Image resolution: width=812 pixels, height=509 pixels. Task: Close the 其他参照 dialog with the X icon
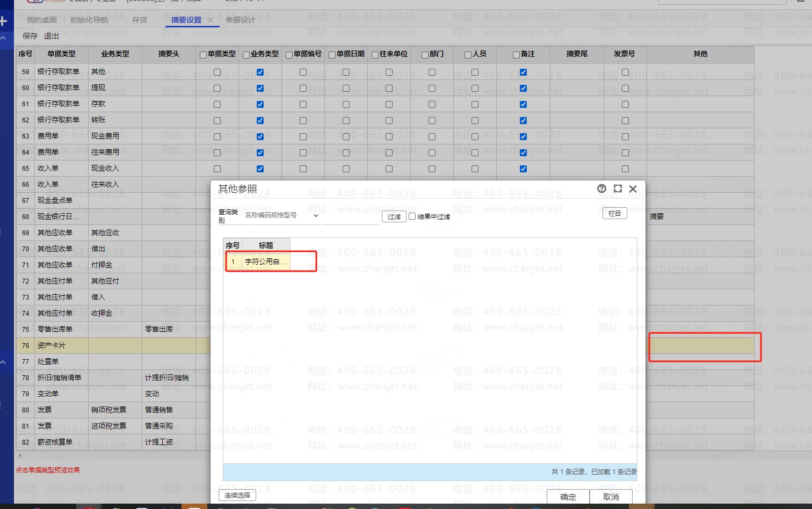point(633,188)
